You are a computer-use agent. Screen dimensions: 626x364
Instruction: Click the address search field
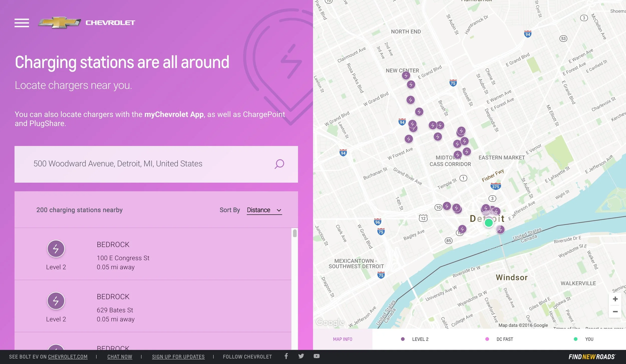(156, 164)
